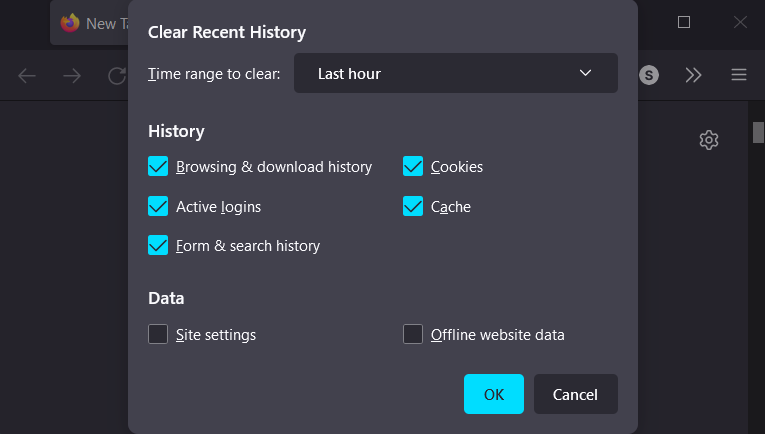Uncheck Browsing & download history
This screenshot has height=434, width=765.
point(158,167)
